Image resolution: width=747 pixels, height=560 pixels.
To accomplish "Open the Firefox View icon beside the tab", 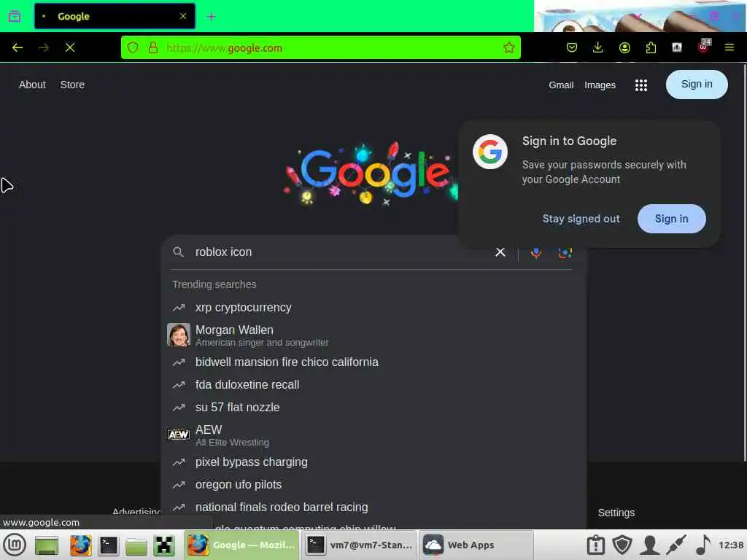I will (x=15, y=16).
